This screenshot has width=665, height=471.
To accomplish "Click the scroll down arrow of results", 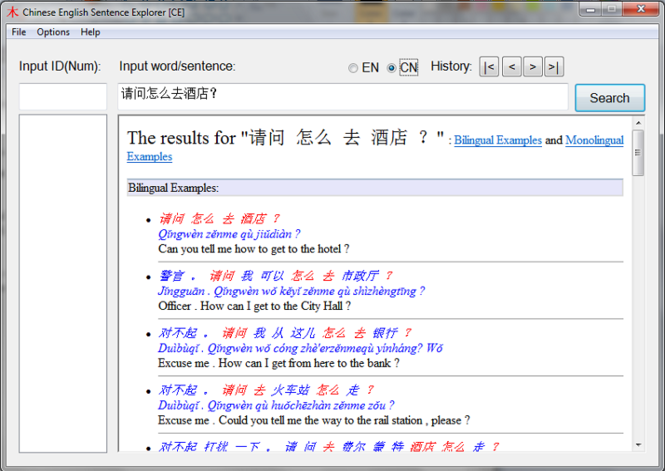I will click(x=638, y=445).
